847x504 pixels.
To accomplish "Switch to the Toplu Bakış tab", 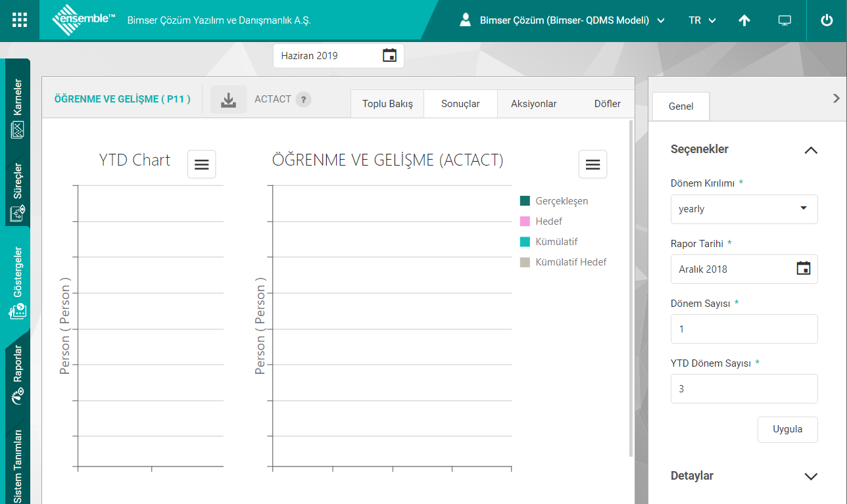I will coord(387,104).
